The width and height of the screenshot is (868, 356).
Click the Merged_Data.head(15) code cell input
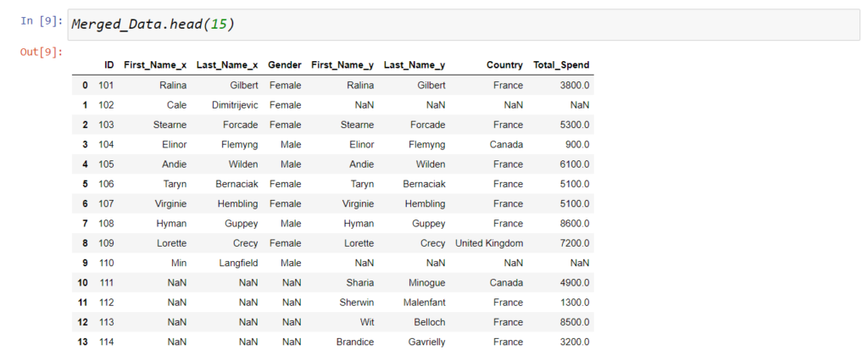tap(464, 25)
